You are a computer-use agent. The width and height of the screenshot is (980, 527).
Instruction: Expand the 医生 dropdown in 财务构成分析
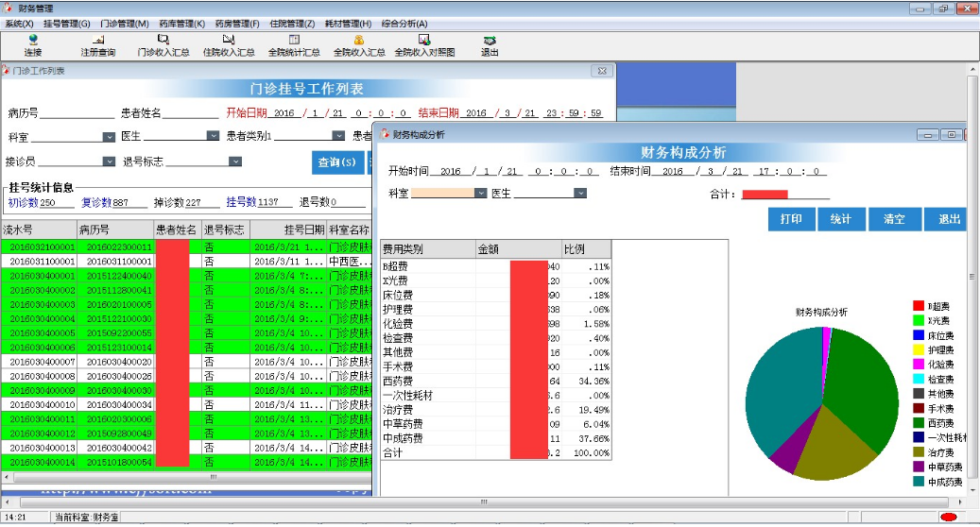click(x=580, y=193)
